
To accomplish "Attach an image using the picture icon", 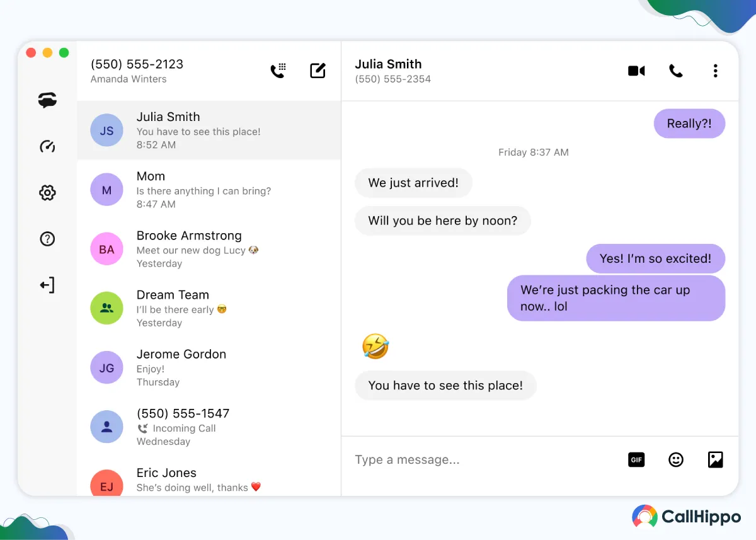I will (x=715, y=460).
